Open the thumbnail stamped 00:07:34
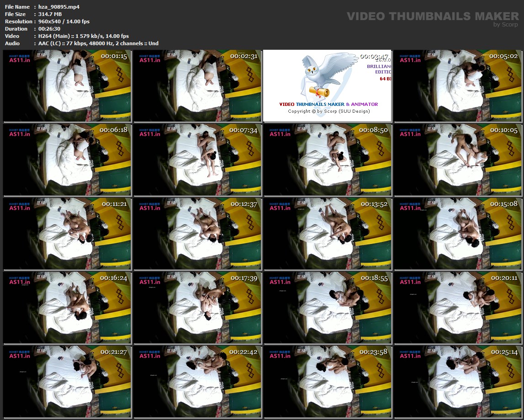The height and width of the screenshot is (420, 524). click(197, 160)
